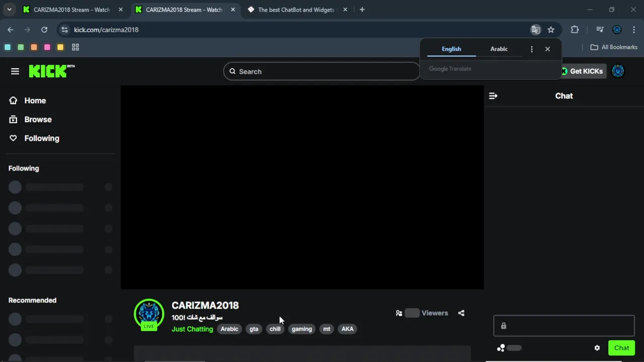Click the black video player area

pos(302,187)
